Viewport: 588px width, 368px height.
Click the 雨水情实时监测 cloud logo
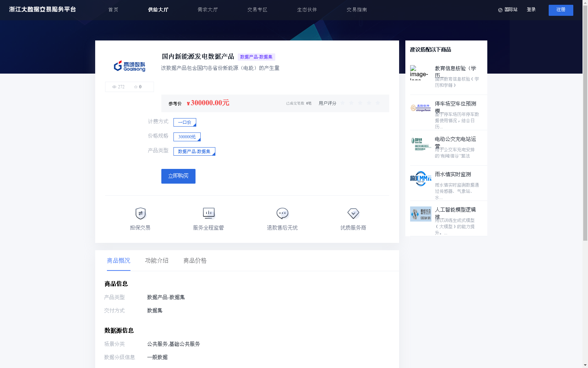click(420, 178)
